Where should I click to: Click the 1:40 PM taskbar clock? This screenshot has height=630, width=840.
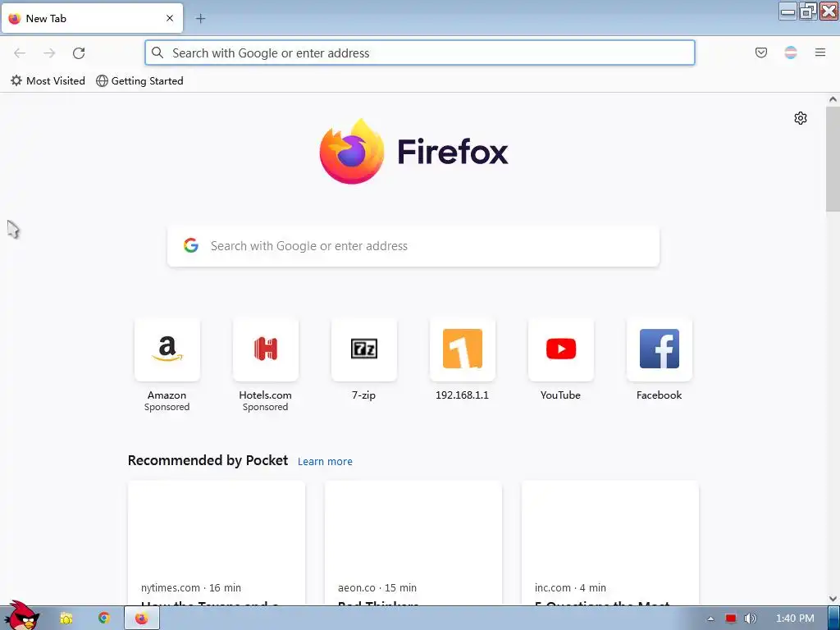(x=795, y=619)
